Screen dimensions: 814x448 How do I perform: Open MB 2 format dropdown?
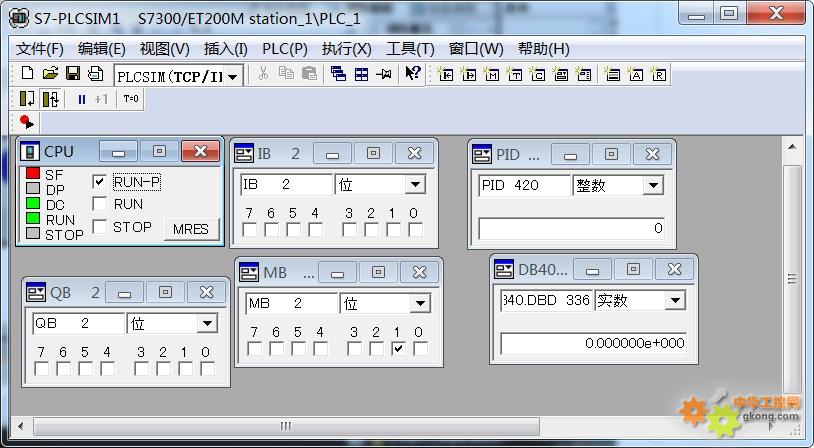click(420, 303)
